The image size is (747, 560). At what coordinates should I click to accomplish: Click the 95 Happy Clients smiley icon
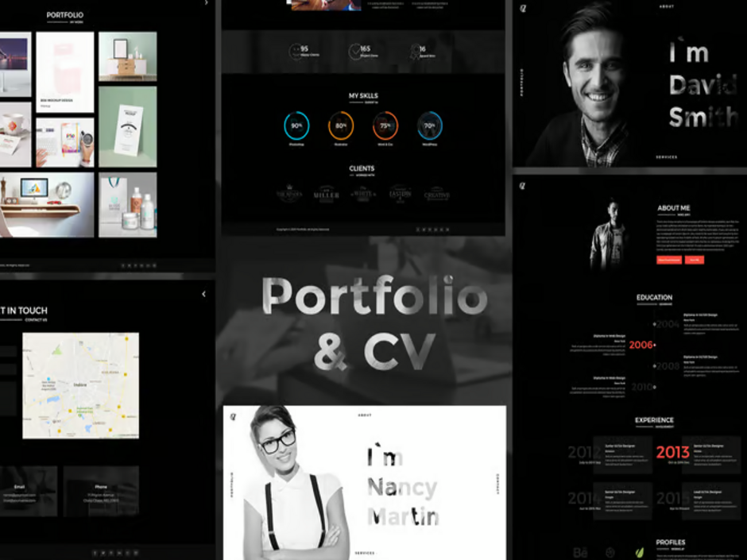(x=295, y=52)
